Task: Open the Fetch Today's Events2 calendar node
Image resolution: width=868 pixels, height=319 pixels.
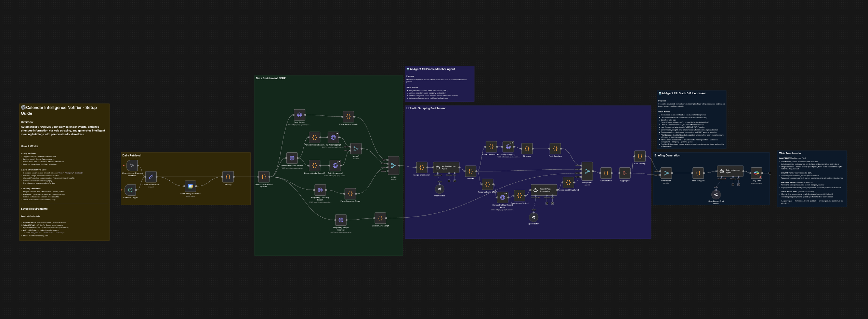Action: pos(190,186)
